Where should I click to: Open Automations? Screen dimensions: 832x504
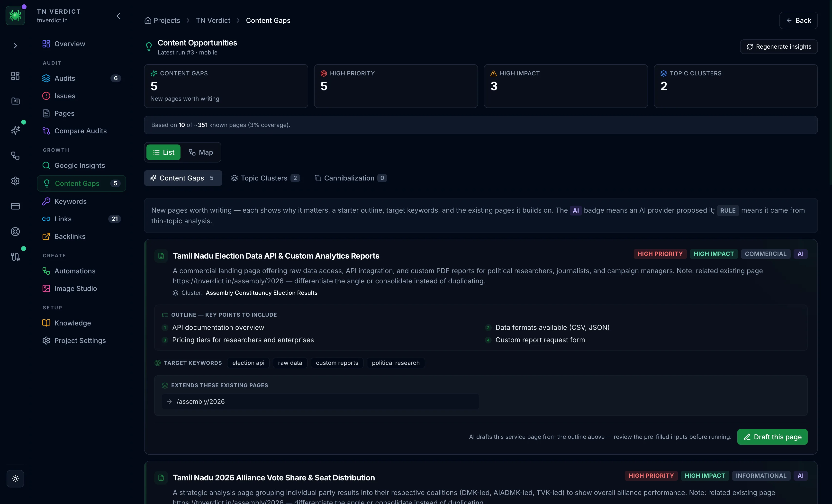(81, 271)
